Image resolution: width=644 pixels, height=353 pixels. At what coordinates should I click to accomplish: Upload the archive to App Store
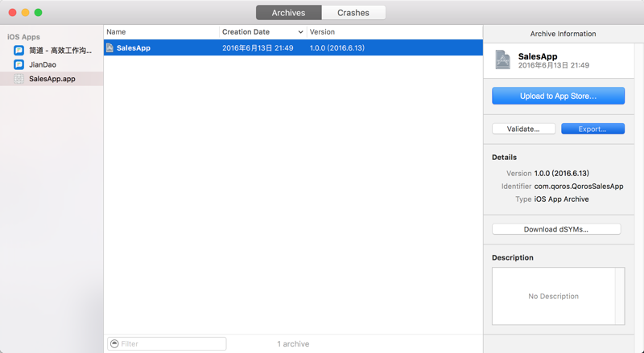[x=558, y=96]
